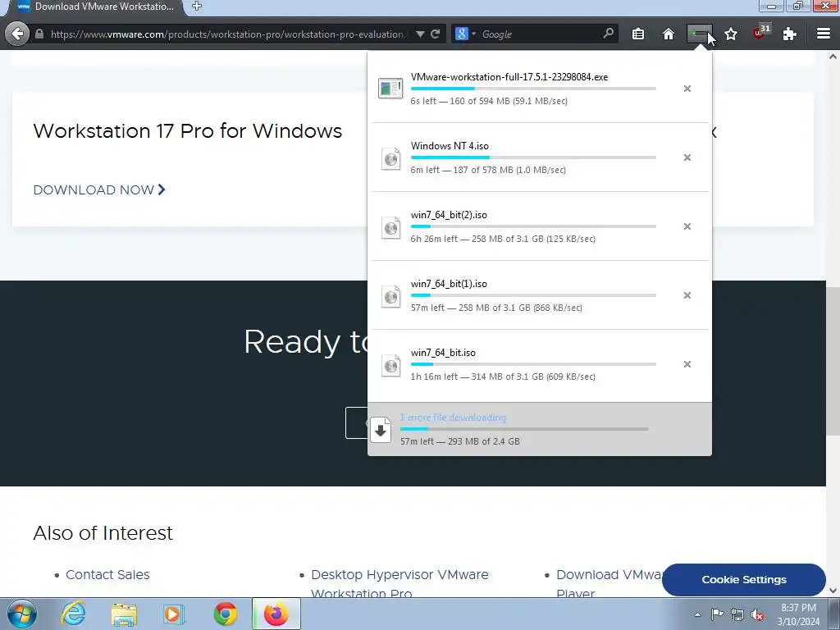
Task: Cancel the VMware-workstation-full-17.5.1 download
Action: click(x=687, y=89)
